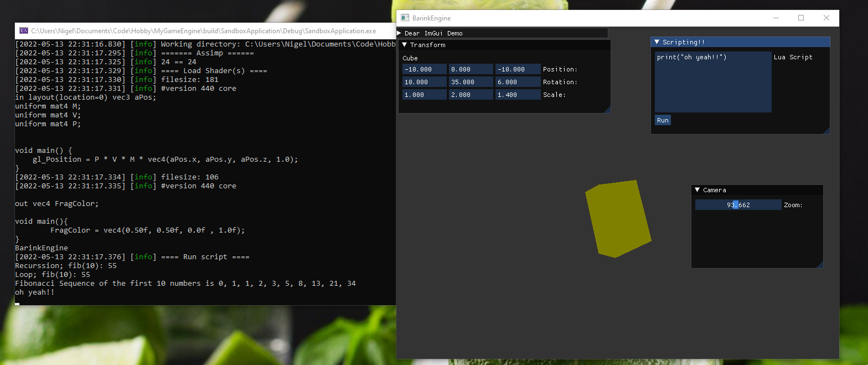Select the Position Y field showing 0.000
The height and width of the screenshot is (365, 868).
(471, 69)
